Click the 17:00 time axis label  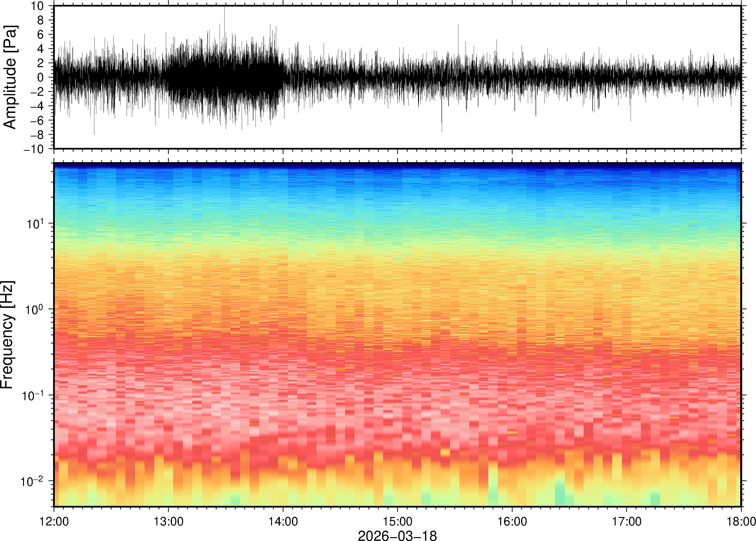[x=627, y=522]
